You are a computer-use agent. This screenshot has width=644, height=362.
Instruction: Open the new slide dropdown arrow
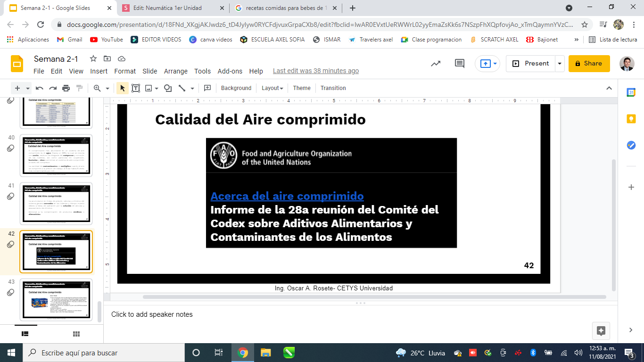tap(28, 88)
